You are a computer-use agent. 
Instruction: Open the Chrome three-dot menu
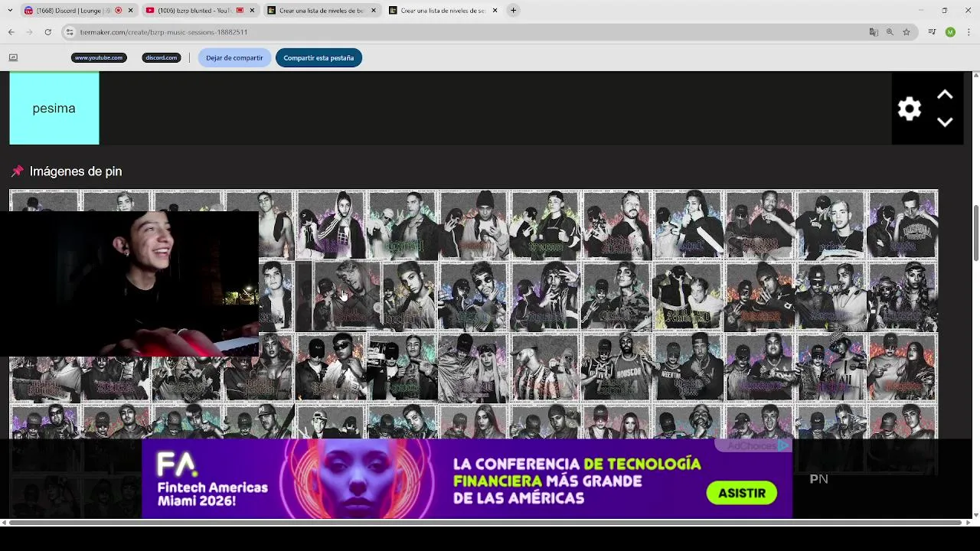[969, 32]
